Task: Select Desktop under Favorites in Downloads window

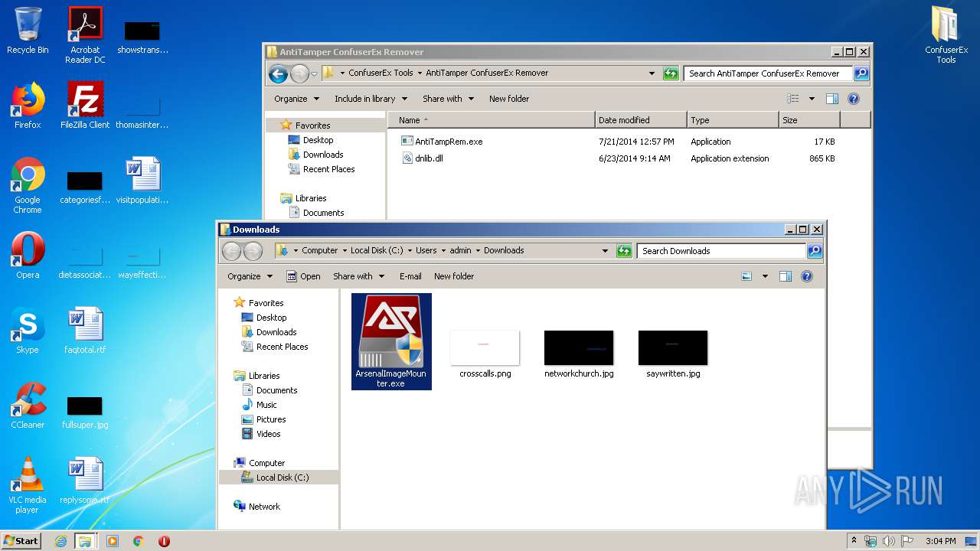Action: click(263, 318)
